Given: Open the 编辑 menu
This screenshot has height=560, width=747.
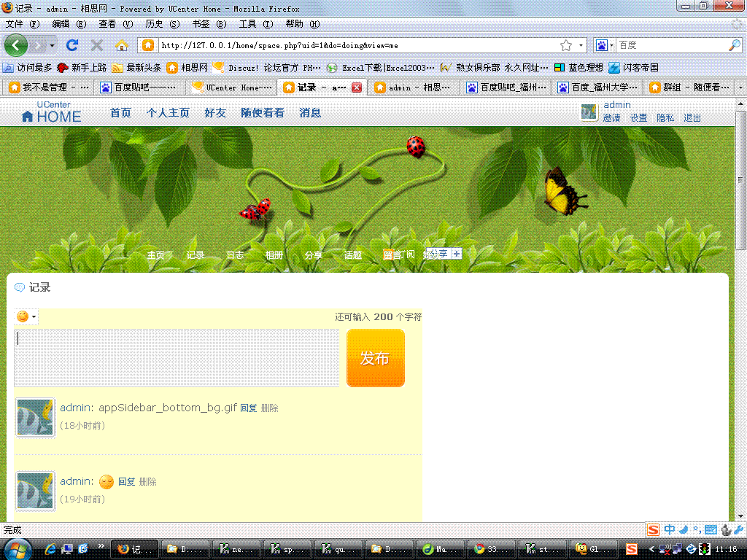Looking at the screenshot, I should tap(69, 24).
